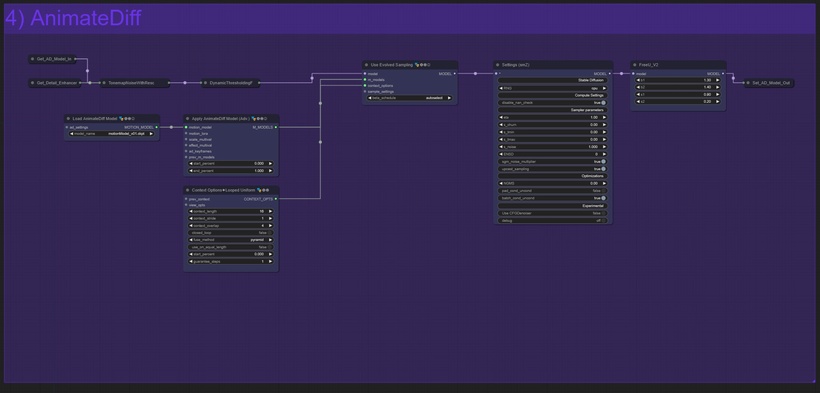
Task: Click the MOTION_MODEL output socket on Load AnimateDiff Model
Action: pos(156,127)
